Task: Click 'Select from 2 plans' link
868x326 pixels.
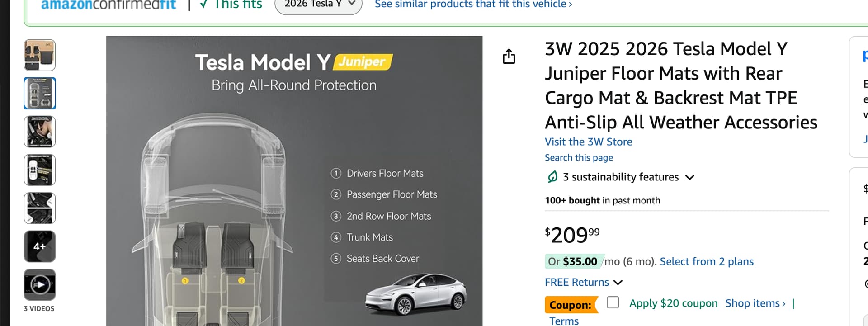Action: pos(707,262)
